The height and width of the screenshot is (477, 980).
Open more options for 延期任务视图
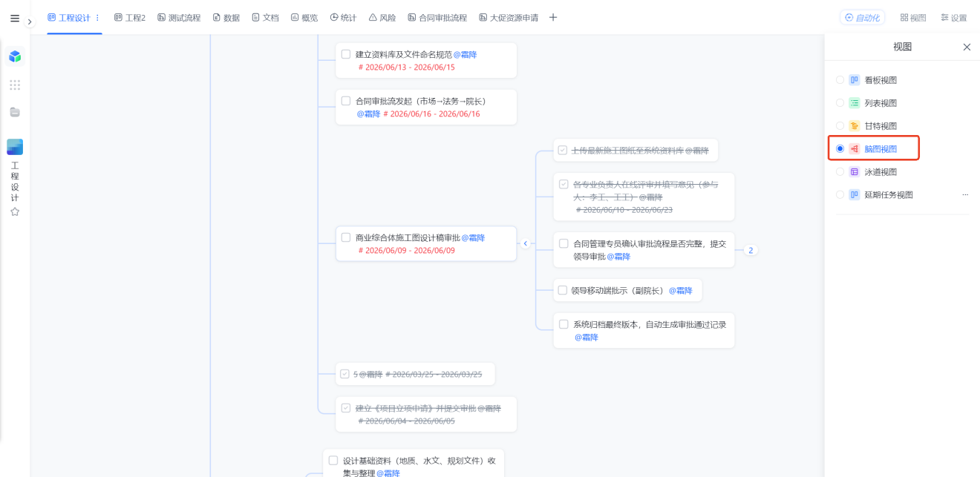965,195
